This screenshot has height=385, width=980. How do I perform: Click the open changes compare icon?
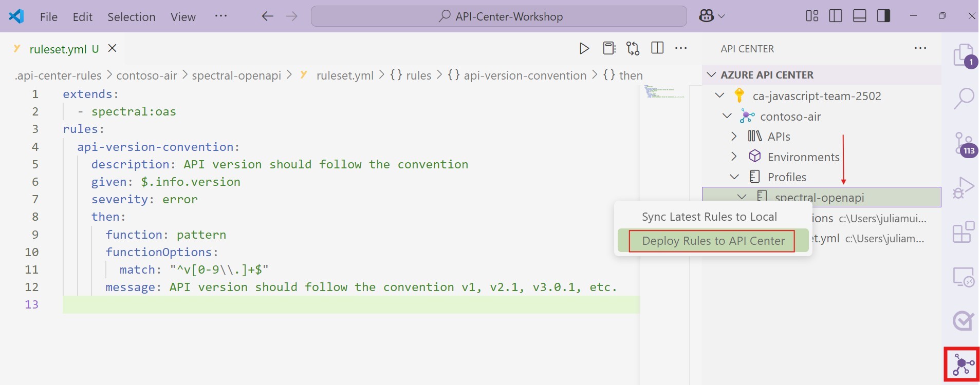tap(633, 48)
